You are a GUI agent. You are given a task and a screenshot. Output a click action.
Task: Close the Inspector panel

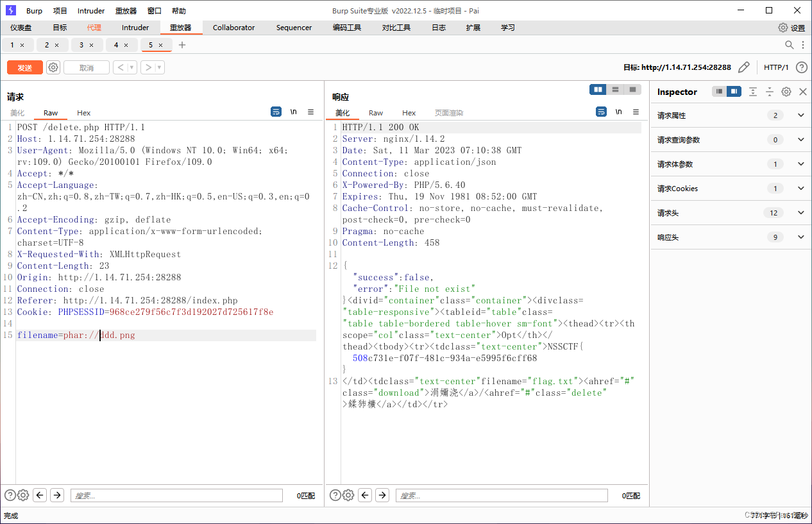(803, 92)
